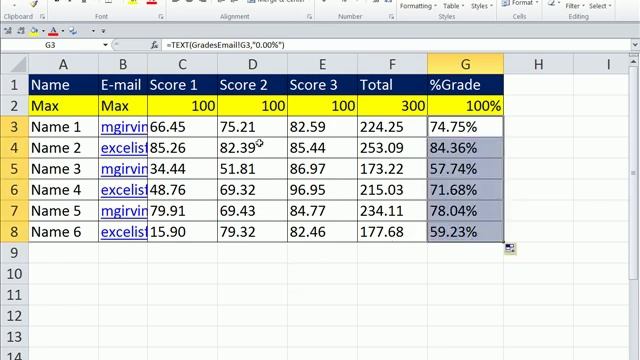640x360 pixels.
Task: Click the Score 2 header cell
Action: coord(252,85)
